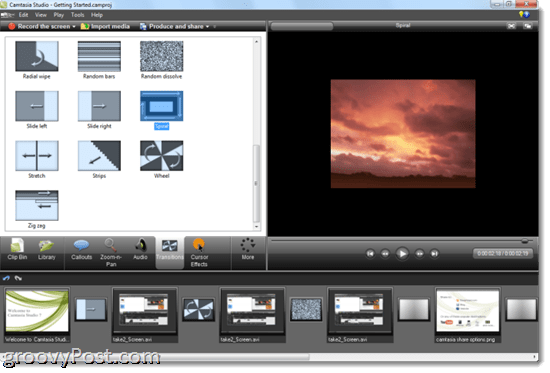Open Zoom-n-Pan tool

(x=111, y=253)
